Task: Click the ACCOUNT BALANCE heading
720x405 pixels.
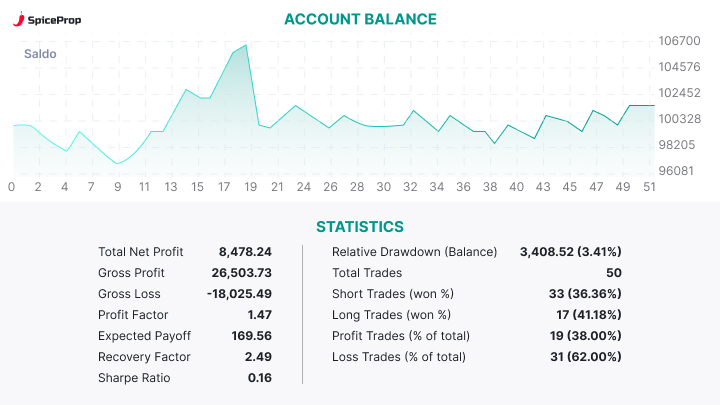Action: point(360,19)
